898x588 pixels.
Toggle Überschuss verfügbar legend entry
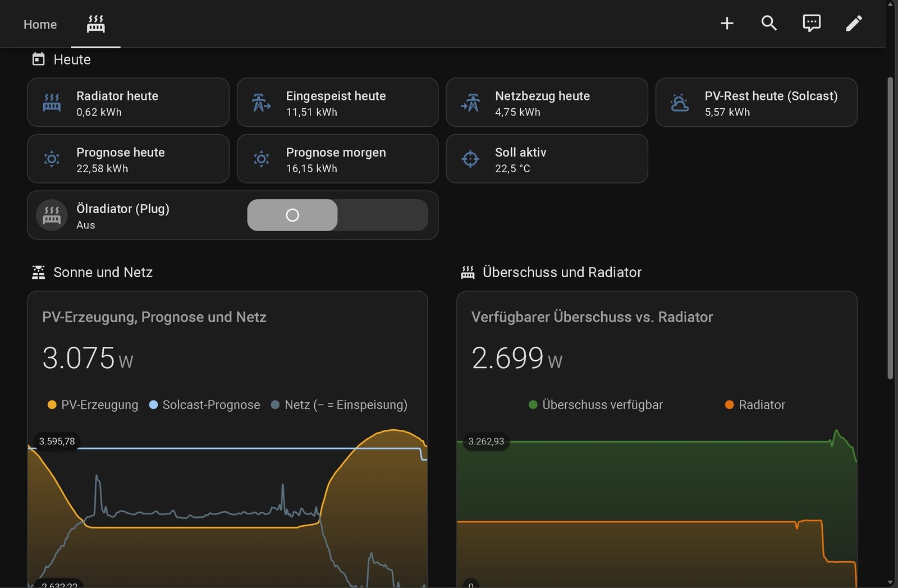point(595,405)
